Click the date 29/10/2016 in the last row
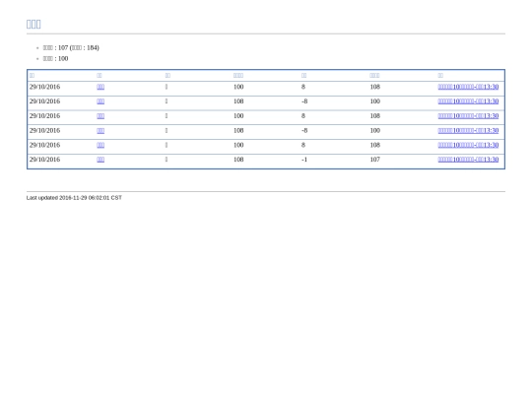 (x=44, y=160)
